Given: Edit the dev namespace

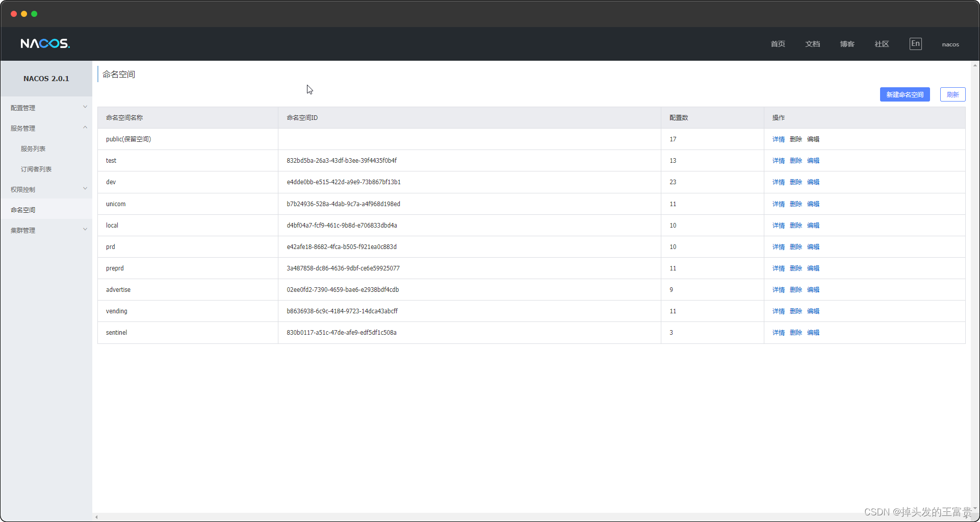Looking at the screenshot, I should pos(813,182).
